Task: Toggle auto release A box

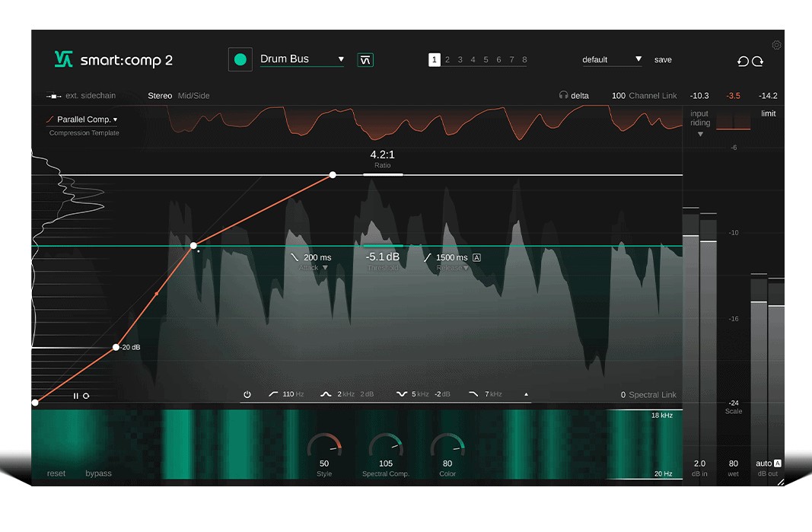Action: pos(477,257)
